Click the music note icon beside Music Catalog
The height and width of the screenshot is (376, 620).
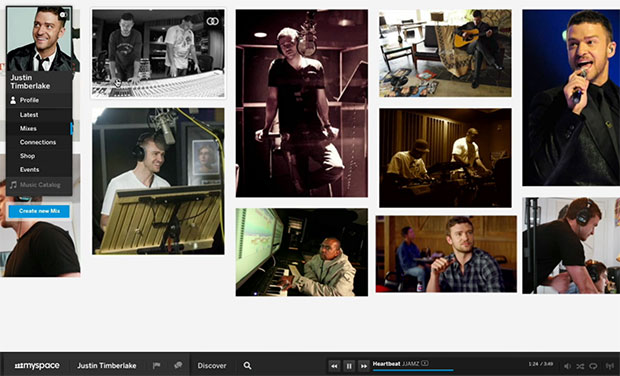[x=13, y=185]
